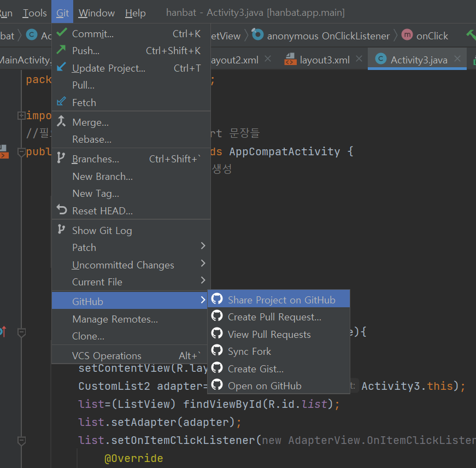Click the green build hammer icon

point(472,34)
